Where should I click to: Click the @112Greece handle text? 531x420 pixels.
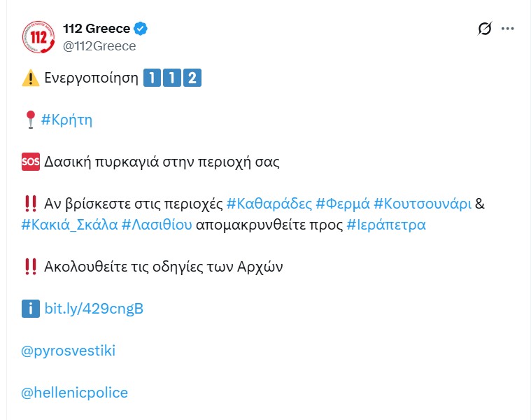tap(99, 46)
